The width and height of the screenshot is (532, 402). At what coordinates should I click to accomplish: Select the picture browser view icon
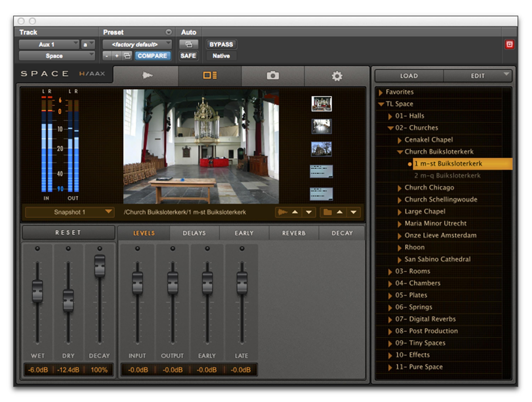click(x=210, y=76)
